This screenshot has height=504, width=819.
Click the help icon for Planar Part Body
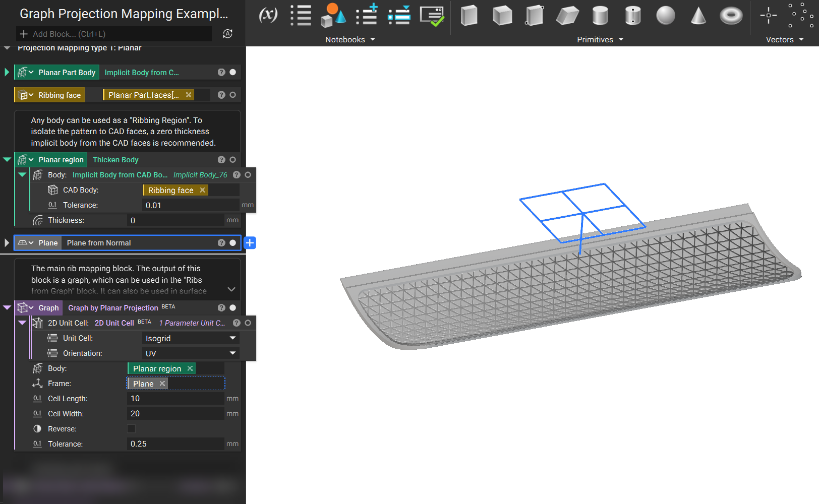(221, 72)
